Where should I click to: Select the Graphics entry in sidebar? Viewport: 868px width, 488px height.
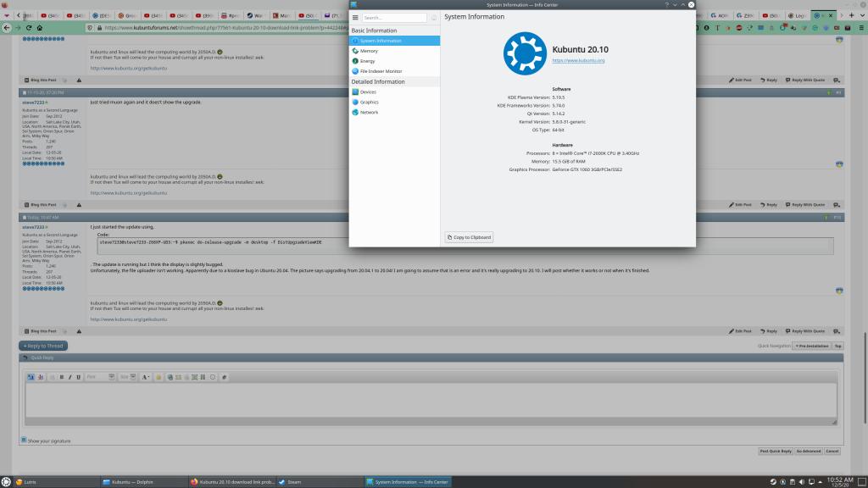(x=370, y=102)
